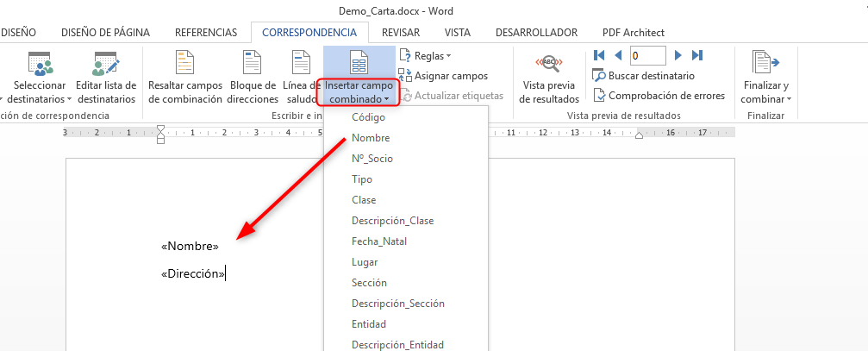This screenshot has width=868, height=351.
Task: Open Editar lista de destinatarios
Action: pyautogui.click(x=106, y=65)
